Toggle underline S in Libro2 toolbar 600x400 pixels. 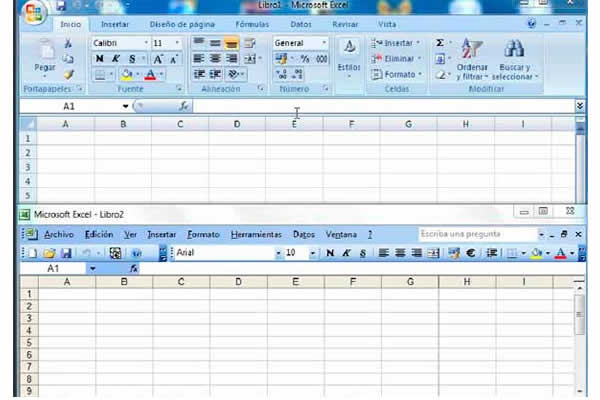(361, 254)
